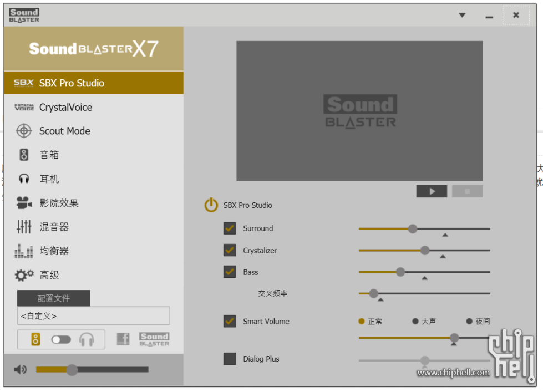
Task: Open the title bar dropdown arrow menu
Action: (462, 15)
